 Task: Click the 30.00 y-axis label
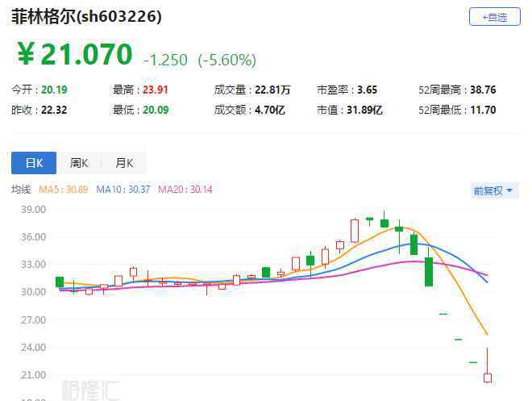[x=33, y=292]
